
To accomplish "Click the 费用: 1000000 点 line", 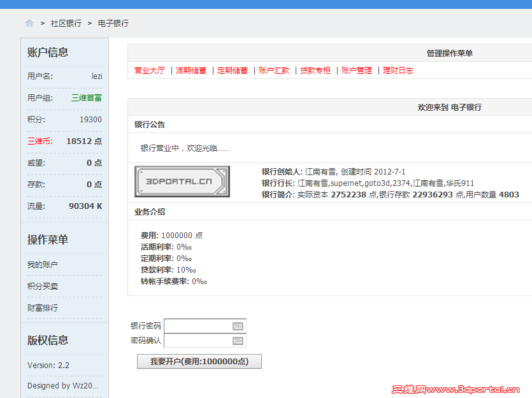I will coord(171,235).
